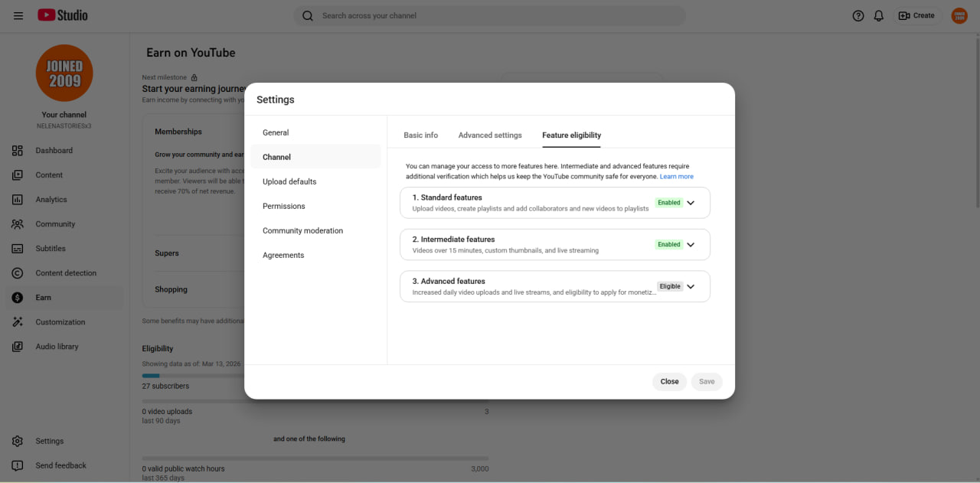
Task: Click the Audio library icon
Action: (18, 347)
